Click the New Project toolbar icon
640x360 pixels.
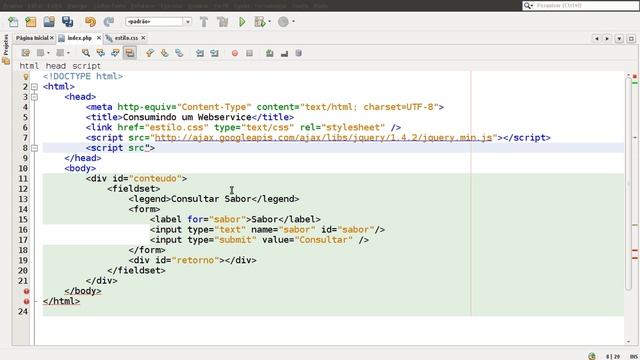(x=31, y=22)
